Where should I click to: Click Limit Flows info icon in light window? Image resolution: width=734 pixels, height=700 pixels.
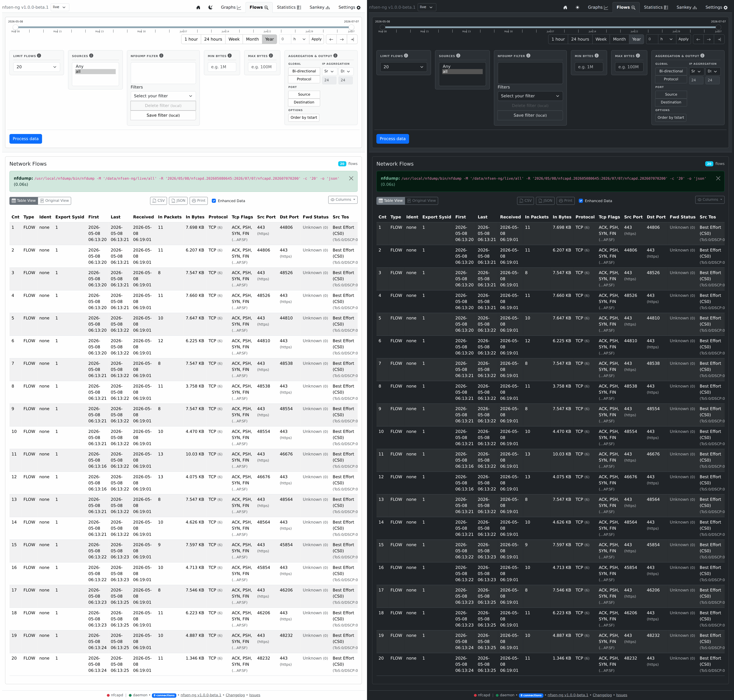click(39, 56)
